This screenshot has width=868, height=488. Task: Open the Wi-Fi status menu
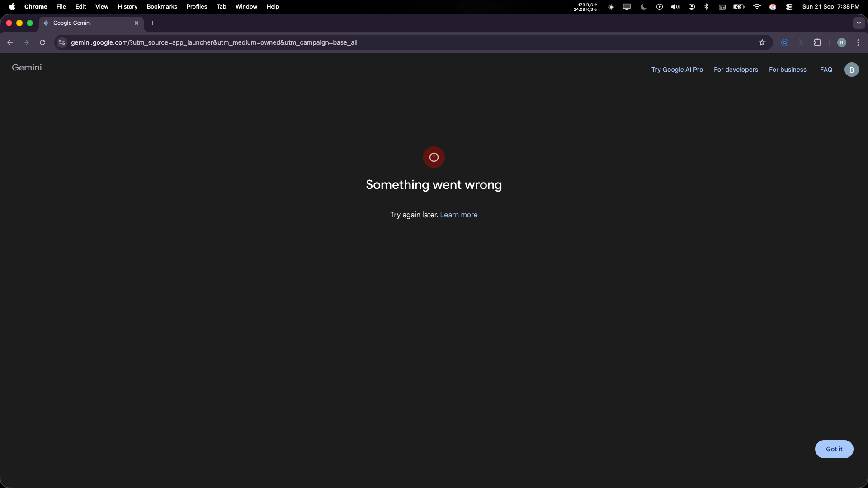point(757,7)
